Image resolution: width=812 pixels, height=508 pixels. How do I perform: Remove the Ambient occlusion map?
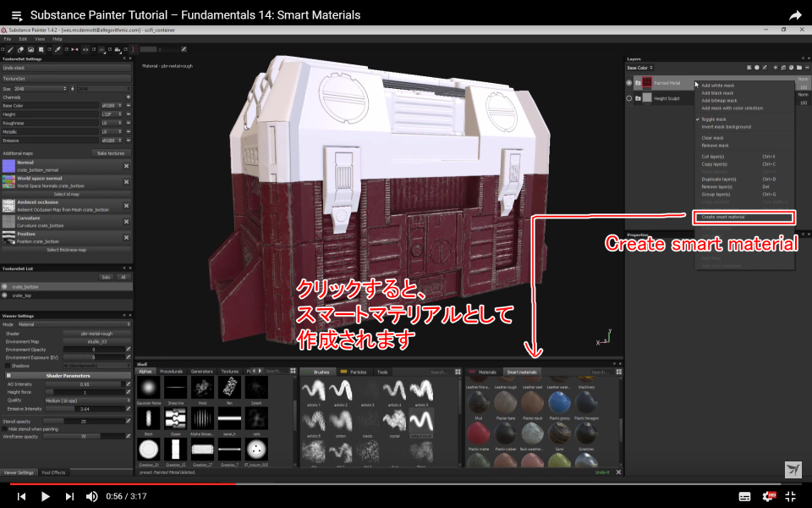(x=126, y=206)
